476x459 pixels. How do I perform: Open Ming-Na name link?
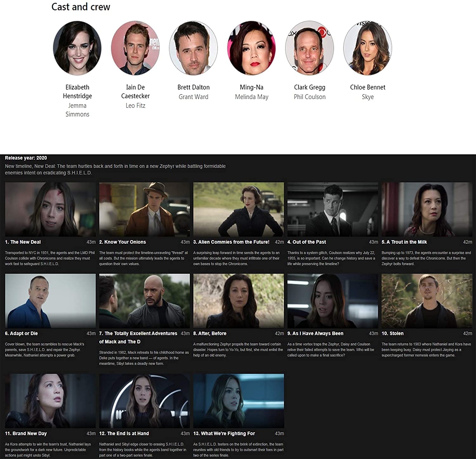[252, 87]
